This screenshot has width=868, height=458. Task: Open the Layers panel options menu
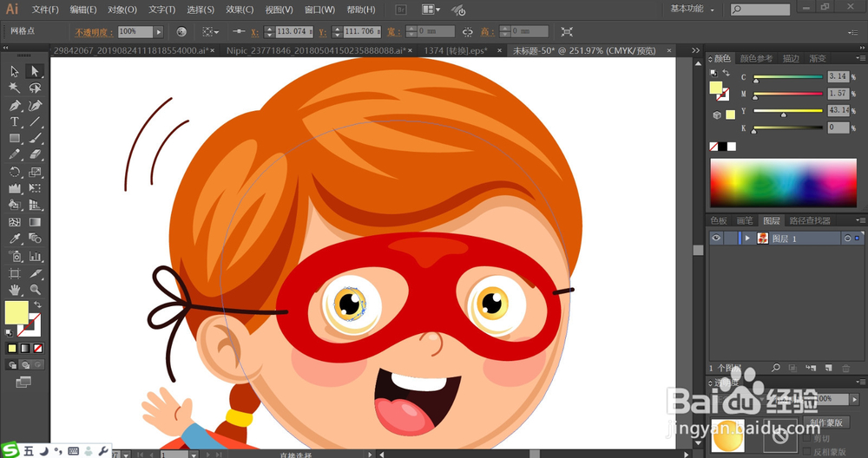tap(860, 220)
